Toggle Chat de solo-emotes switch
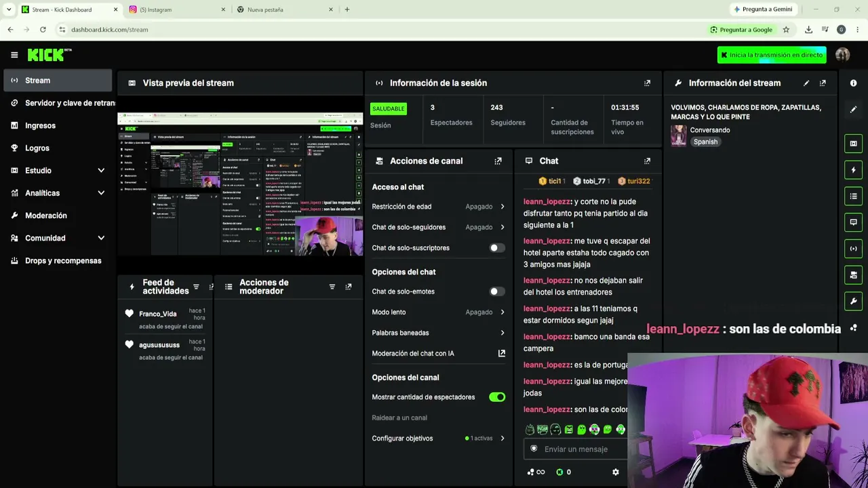This screenshot has height=488, width=868. (497, 291)
